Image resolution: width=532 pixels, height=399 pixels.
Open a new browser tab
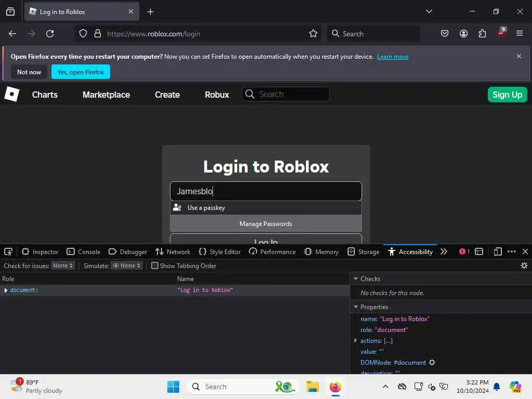coord(150,12)
